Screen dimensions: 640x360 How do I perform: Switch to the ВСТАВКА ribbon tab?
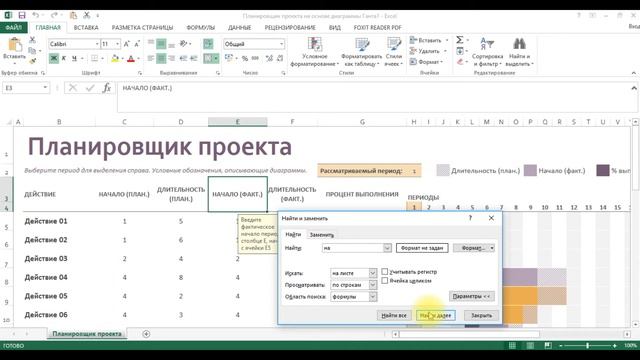[x=86, y=27]
